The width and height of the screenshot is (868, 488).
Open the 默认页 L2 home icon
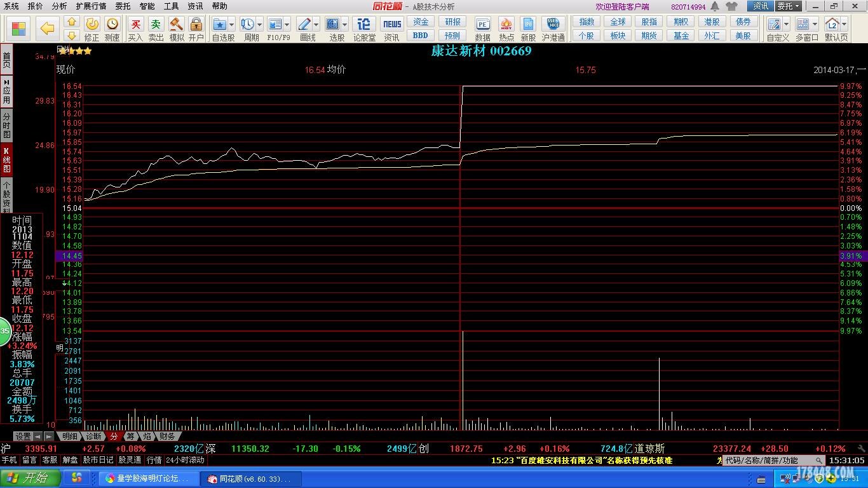pos(832,24)
